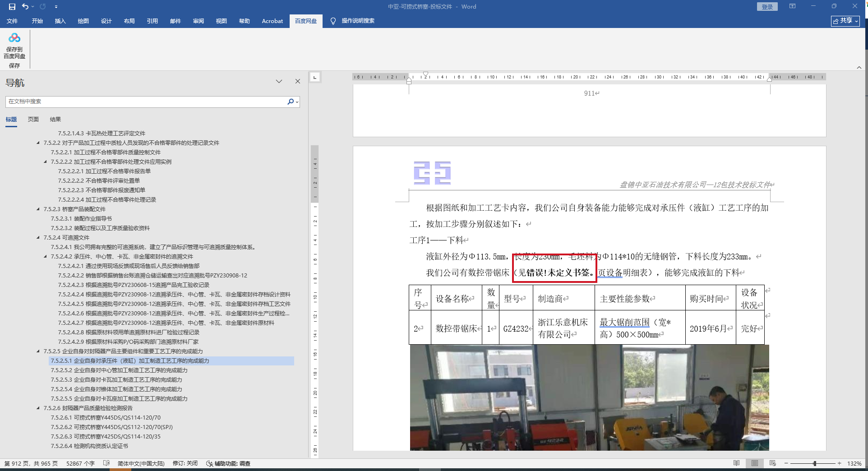Select 标题 tab in navigation pane

point(11,120)
